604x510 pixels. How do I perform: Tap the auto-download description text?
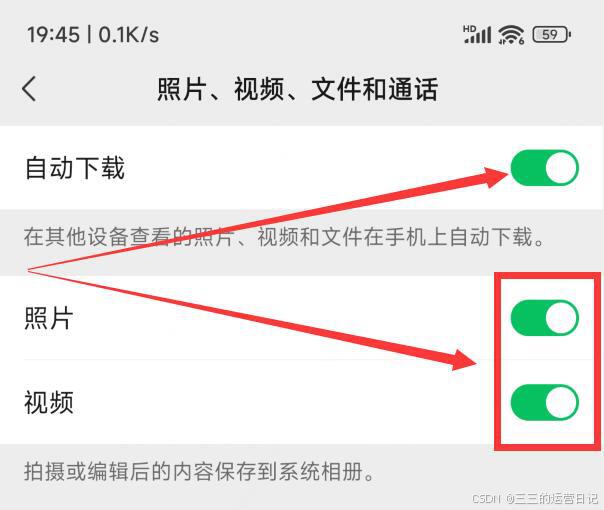tap(284, 237)
